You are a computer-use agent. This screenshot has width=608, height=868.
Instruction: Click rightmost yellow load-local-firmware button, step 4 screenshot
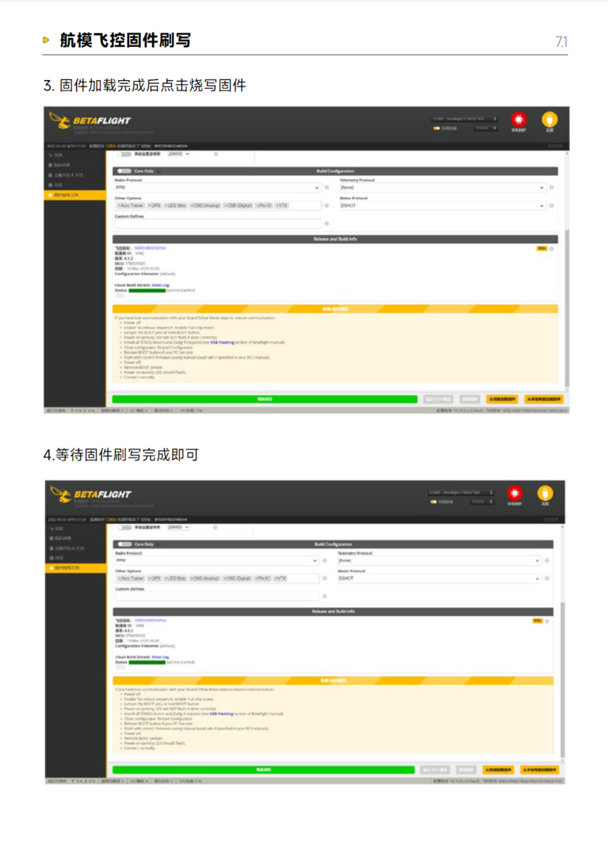539,770
